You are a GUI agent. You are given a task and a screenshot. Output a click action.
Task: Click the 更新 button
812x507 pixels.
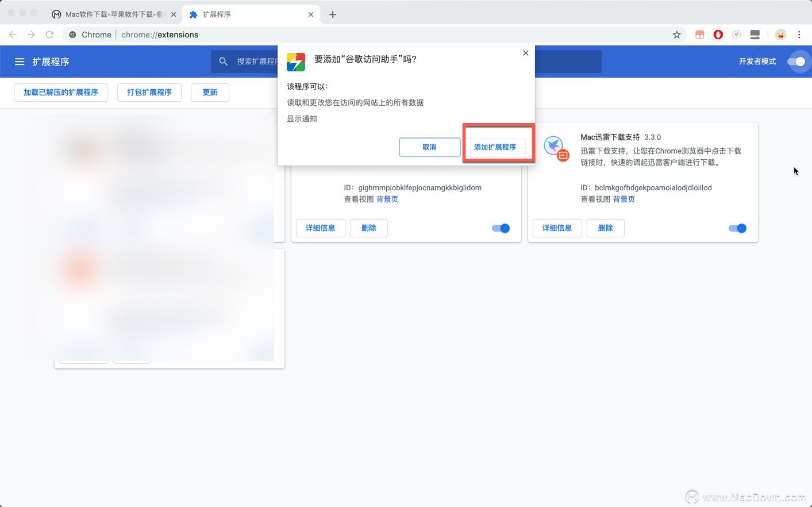210,93
